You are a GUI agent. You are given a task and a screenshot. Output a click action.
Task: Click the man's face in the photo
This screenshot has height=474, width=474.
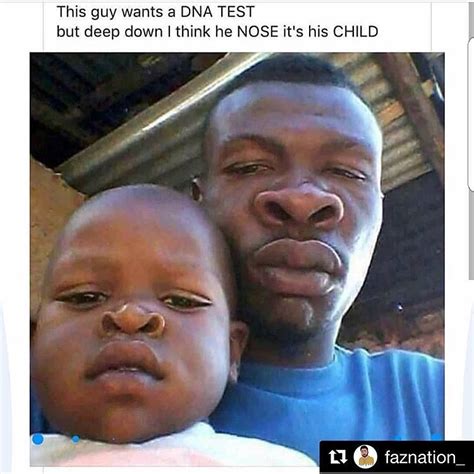tap(293, 207)
